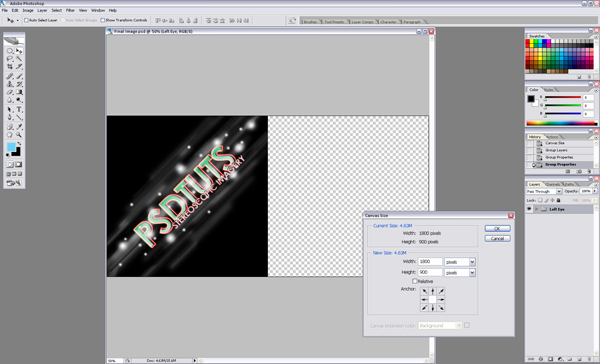This screenshot has width=600, height=364.
Task: Switch to the Actions tab
Action: 552,137
